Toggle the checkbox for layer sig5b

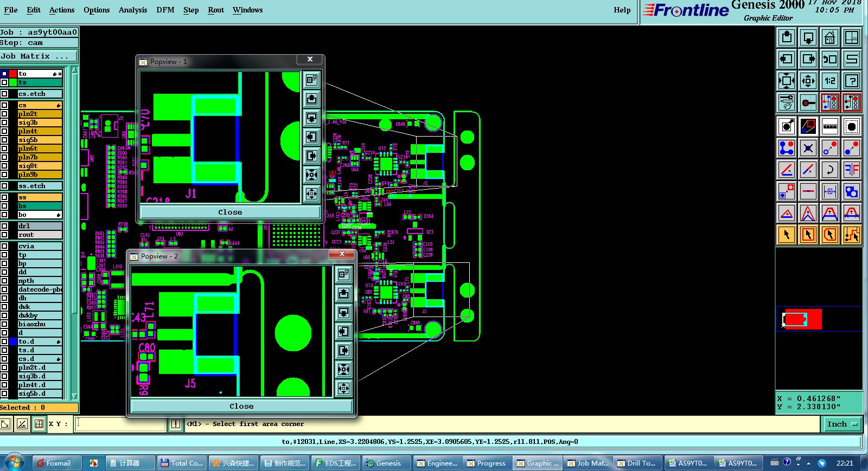(4, 140)
